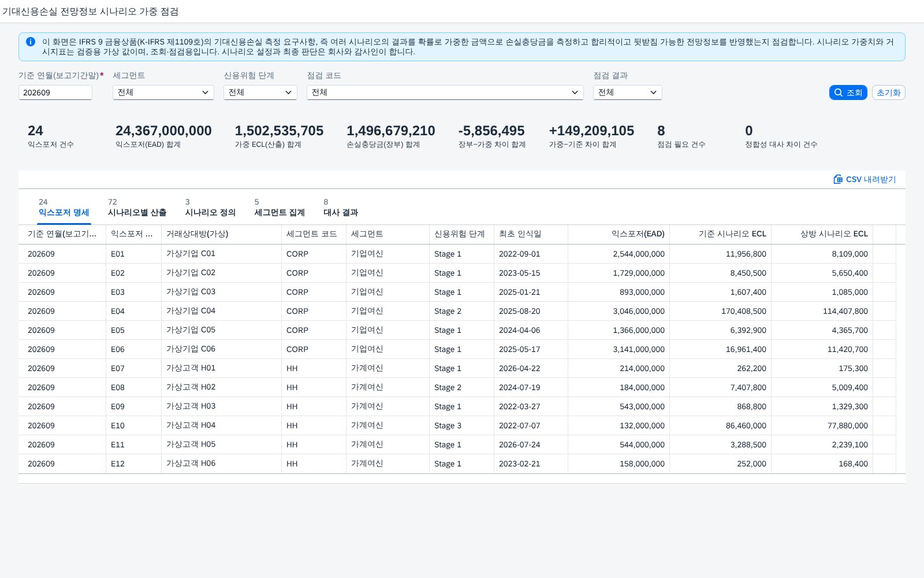Open the 세그먼트 dropdown

[x=163, y=92]
